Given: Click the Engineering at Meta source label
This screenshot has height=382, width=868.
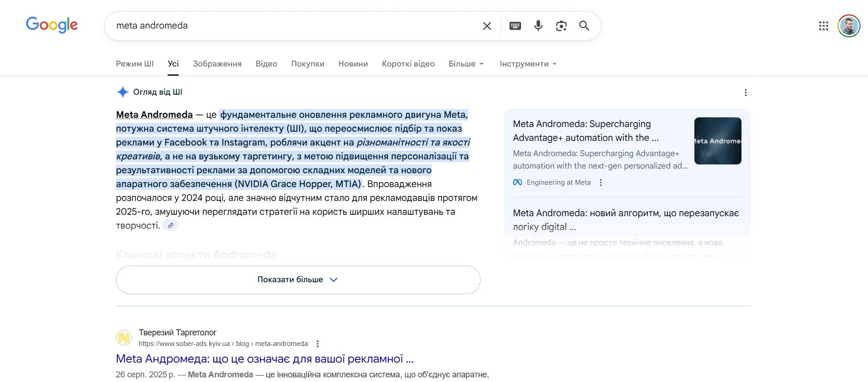Looking at the screenshot, I should click(x=559, y=182).
